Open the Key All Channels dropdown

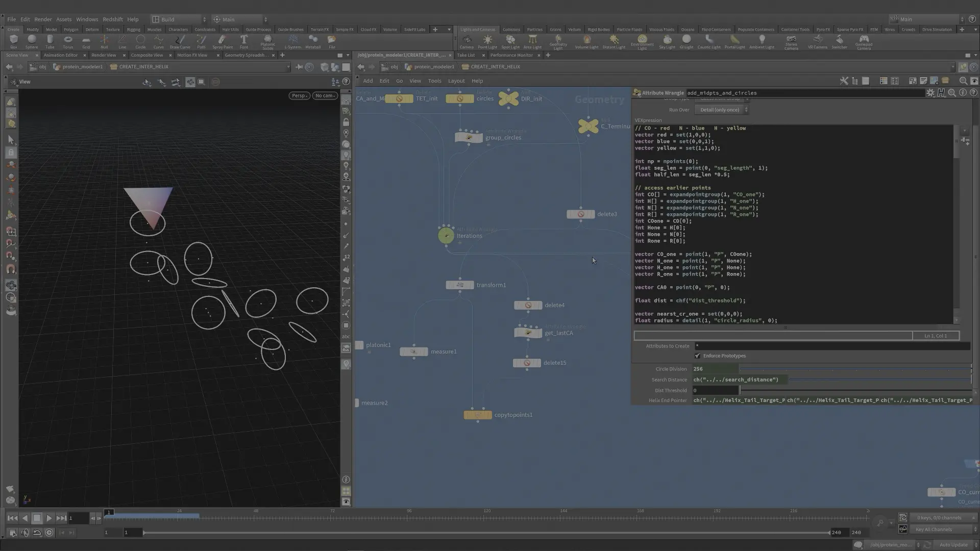(943, 529)
